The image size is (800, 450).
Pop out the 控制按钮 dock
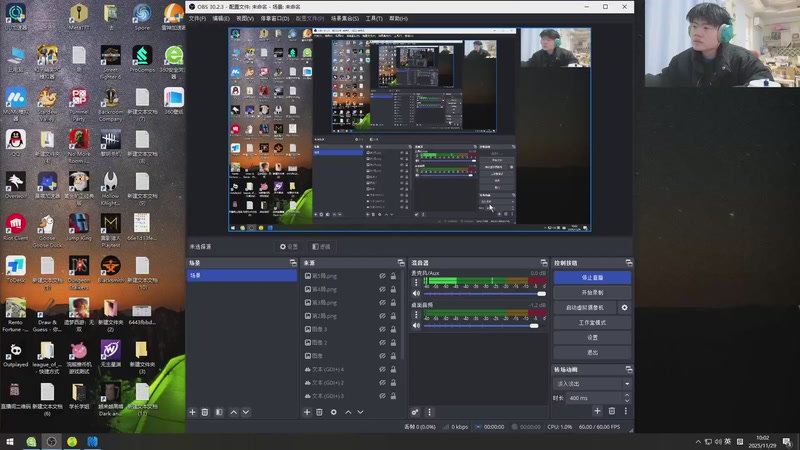tap(629, 263)
